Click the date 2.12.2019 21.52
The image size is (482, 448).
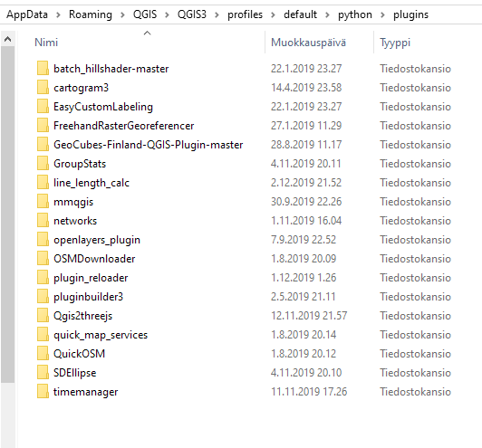306,183
